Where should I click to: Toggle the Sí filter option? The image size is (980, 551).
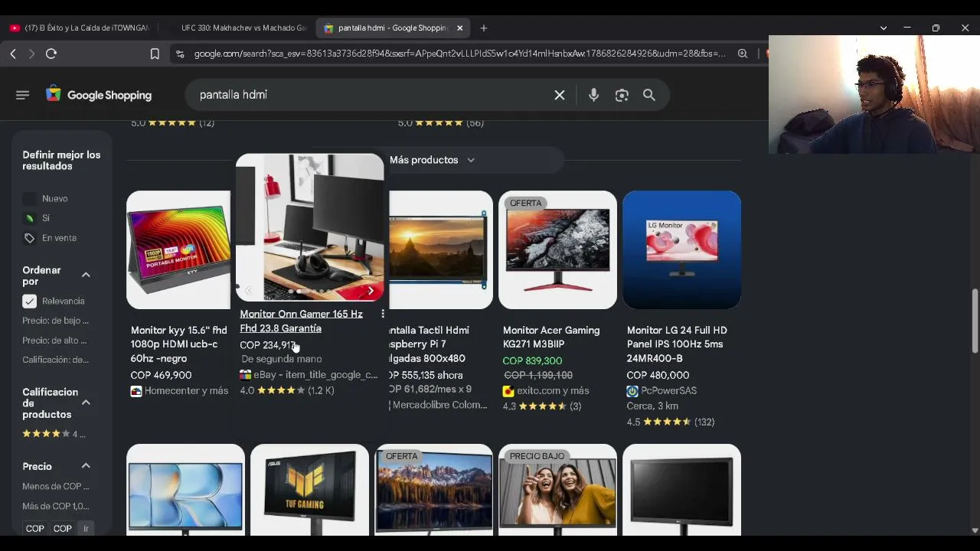(x=29, y=218)
